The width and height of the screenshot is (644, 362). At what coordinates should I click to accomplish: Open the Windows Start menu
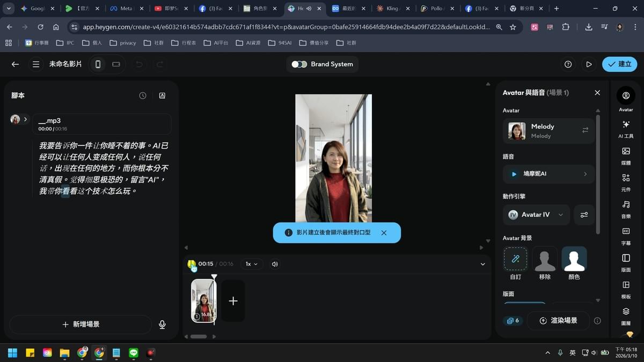12,352
